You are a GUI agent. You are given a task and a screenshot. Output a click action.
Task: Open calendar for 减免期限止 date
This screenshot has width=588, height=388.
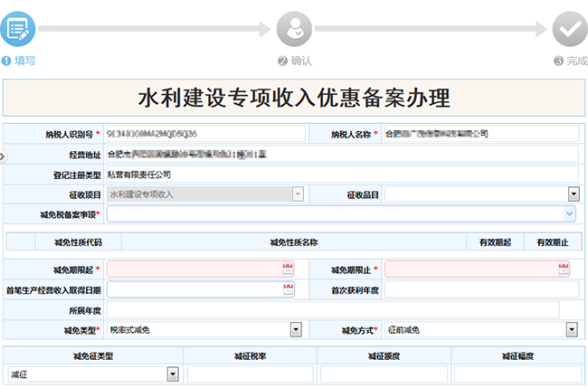pos(565,269)
